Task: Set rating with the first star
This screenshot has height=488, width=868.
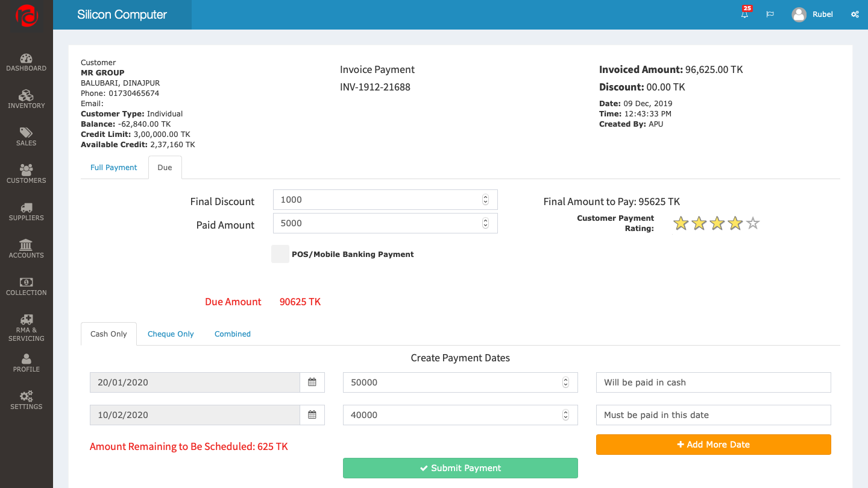Action: (681, 224)
